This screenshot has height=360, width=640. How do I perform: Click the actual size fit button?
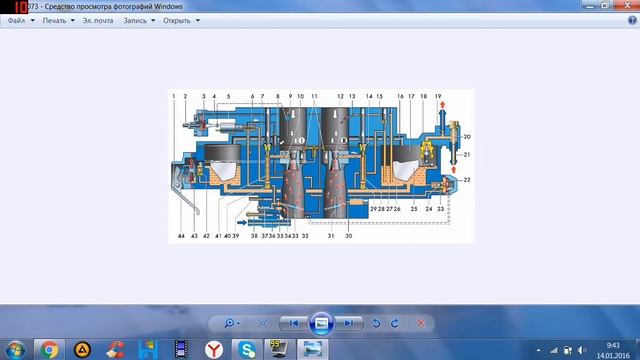(262, 323)
